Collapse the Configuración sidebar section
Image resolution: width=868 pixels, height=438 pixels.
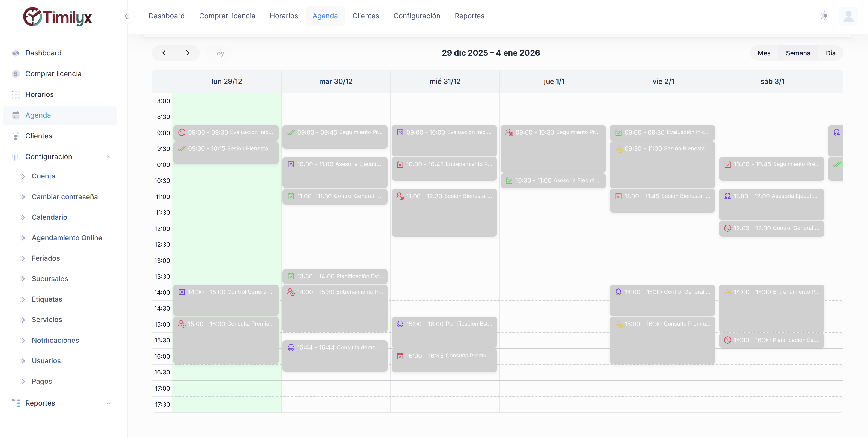click(x=108, y=157)
